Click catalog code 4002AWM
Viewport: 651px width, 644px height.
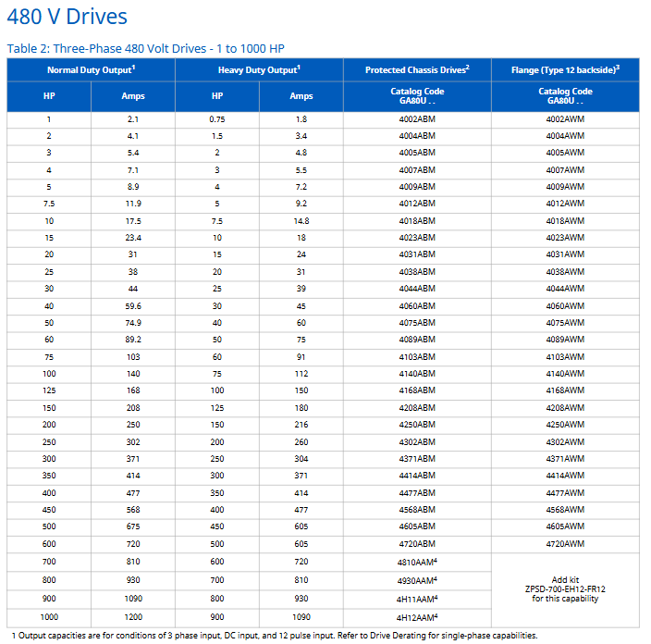[564, 119]
